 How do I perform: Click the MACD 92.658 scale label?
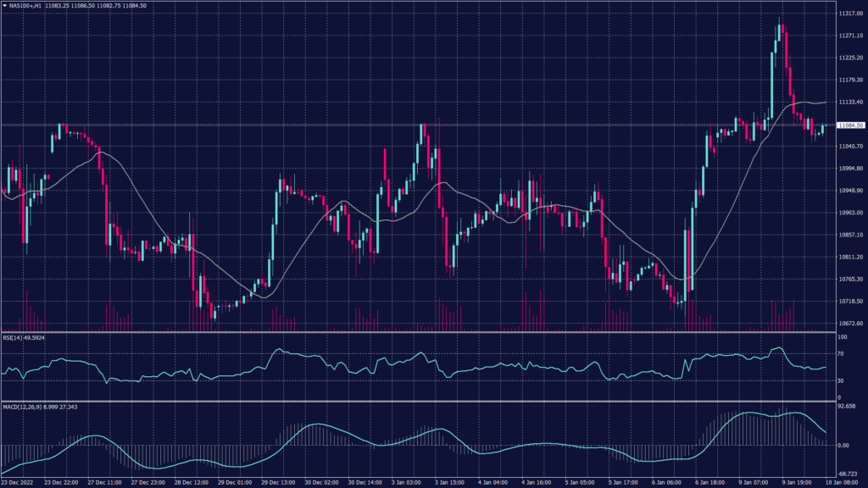pyautogui.click(x=846, y=407)
